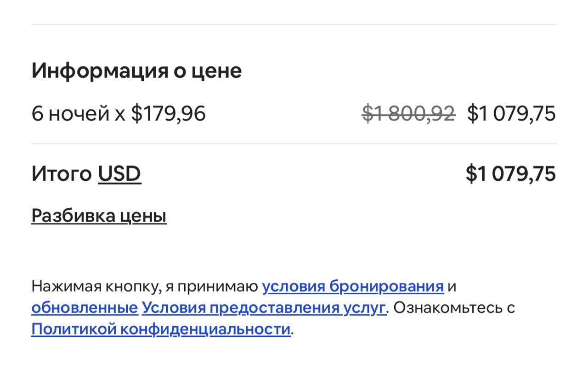The height and width of the screenshot is (373, 588).
Task: Click the "x" multiplier in nights row
Action: point(120,114)
